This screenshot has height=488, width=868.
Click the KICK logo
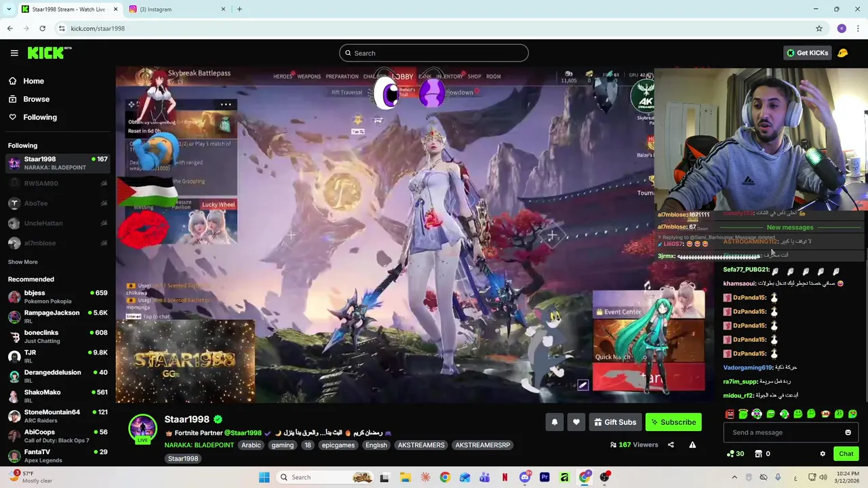(x=49, y=53)
